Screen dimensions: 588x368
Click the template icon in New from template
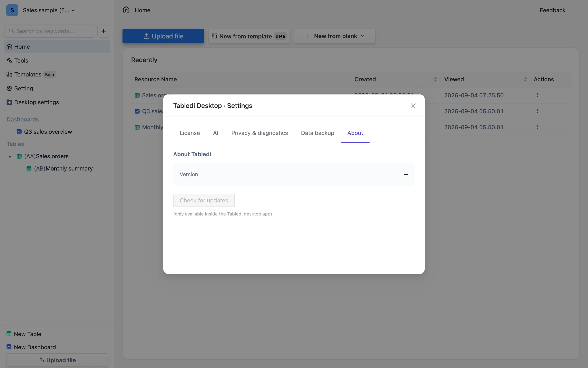(x=214, y=36)
